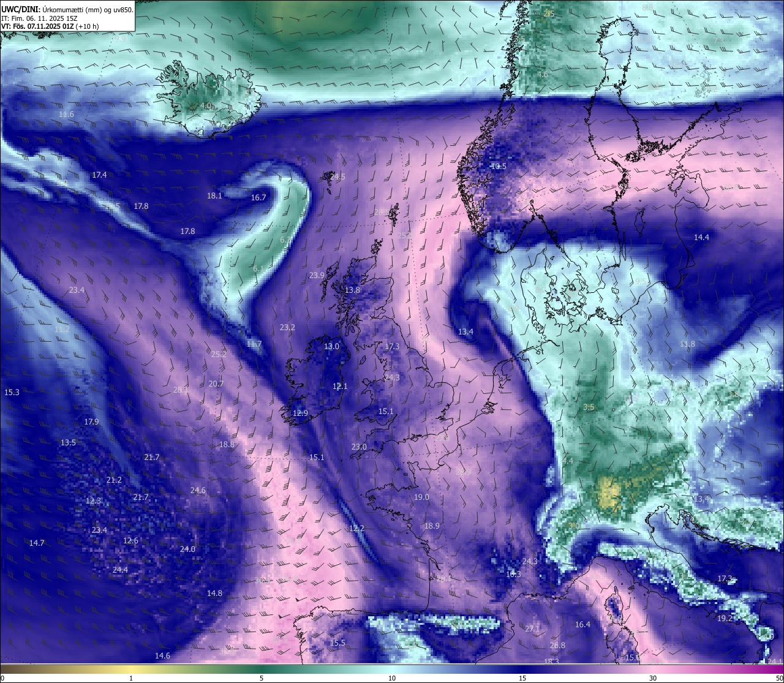This screenshot has height=683, width=784.
Task: Click the 13.8 value over Scotland
Action: (352, 290)
